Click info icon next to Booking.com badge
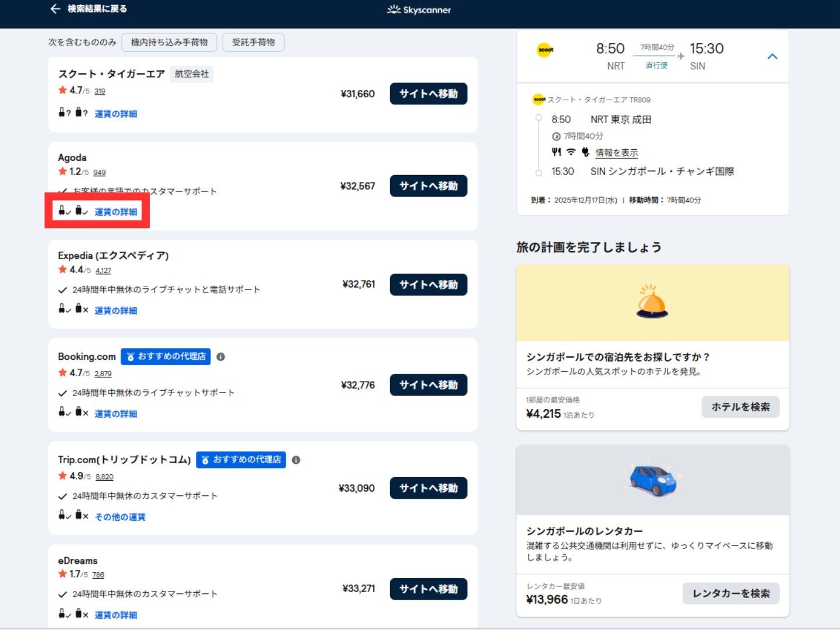This screenshot has width=840, height=630. tap(220, 357)
